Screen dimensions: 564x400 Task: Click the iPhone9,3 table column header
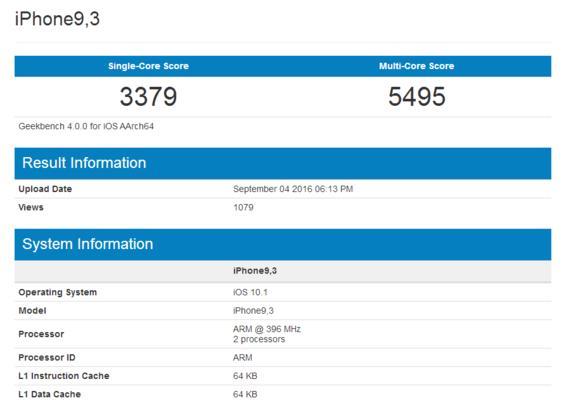(x=255, y=271)
